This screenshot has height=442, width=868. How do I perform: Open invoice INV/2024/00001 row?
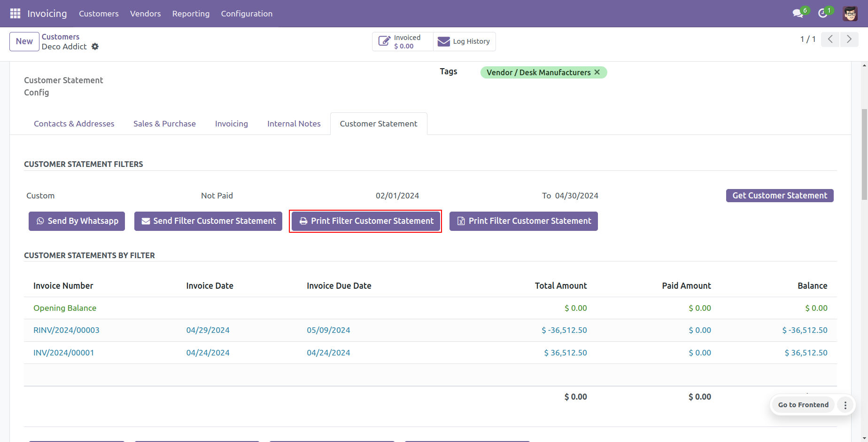(x=430, y=353)
